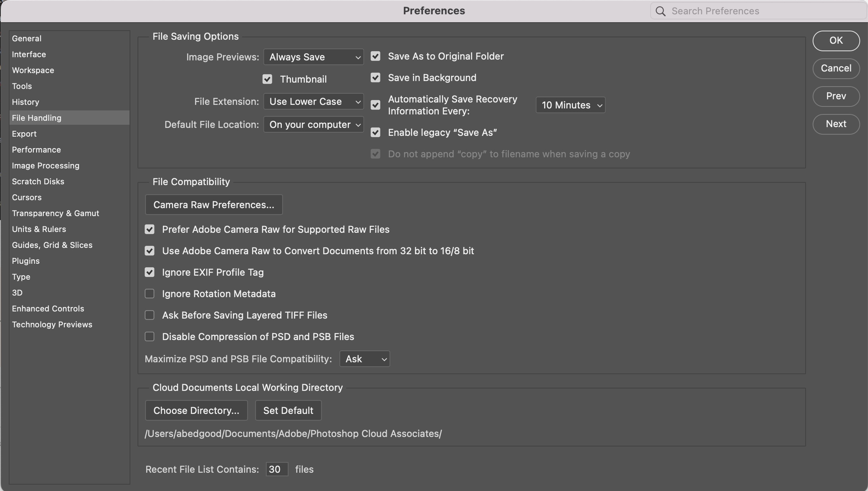This screenshot has width=868, height=491.
Task: Uncheck Save in Background
Action: pyautogui.click(x=375, y=77)
